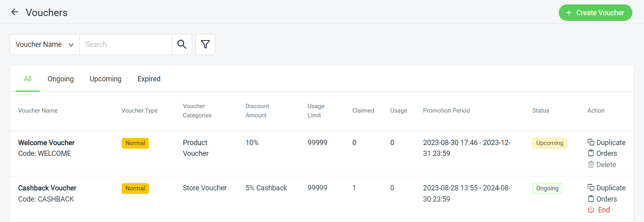Click the Orders clipboard icon for Cashback Voucher
Image resolution: width=644 pixels, height=222 pixels.
click(591, 199)
